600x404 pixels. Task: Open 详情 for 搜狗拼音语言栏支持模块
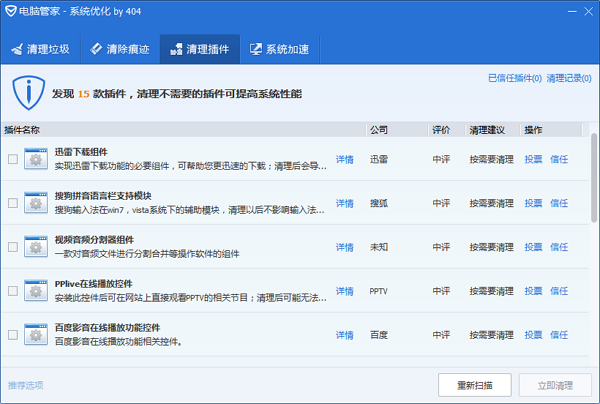click(x=344, y=203)
